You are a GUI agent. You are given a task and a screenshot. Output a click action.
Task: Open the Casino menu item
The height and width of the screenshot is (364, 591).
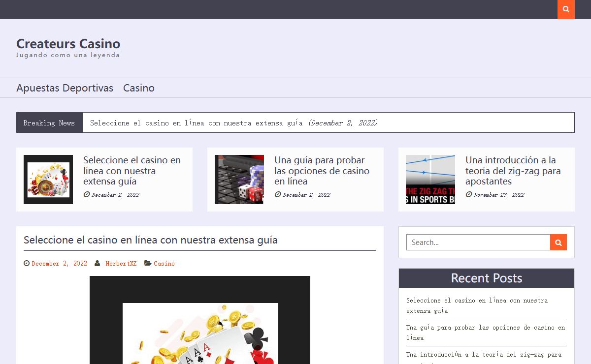point(139,88)
